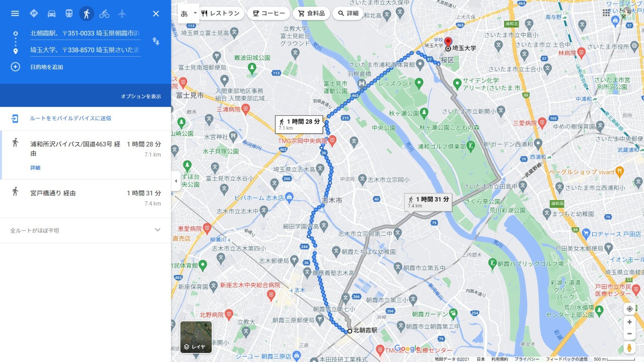Click the my-location target icon
Viewport: 644px width, 362px height.
click(x=629, y=309)
